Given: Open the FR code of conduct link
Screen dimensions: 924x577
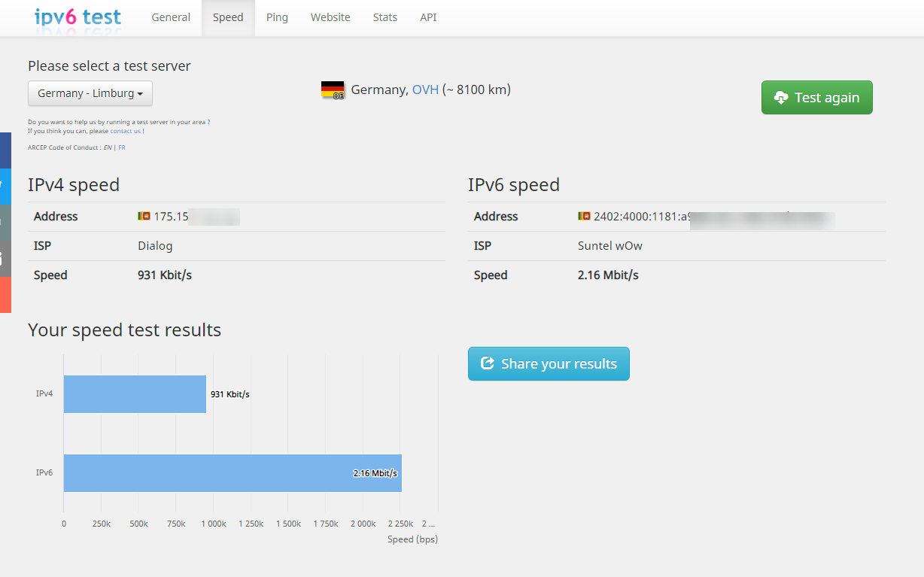Looking at the screenshot, I should (x=122, y=147).
